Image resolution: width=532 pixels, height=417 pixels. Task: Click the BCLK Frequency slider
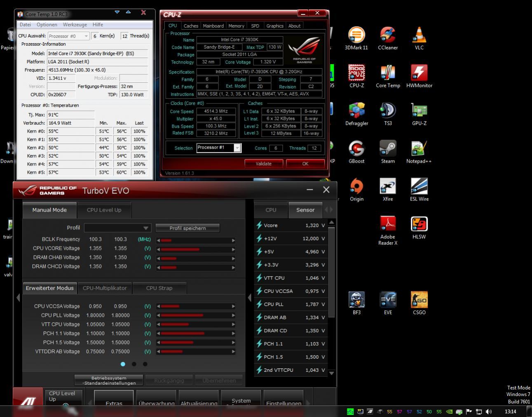(x=196, y=240)
